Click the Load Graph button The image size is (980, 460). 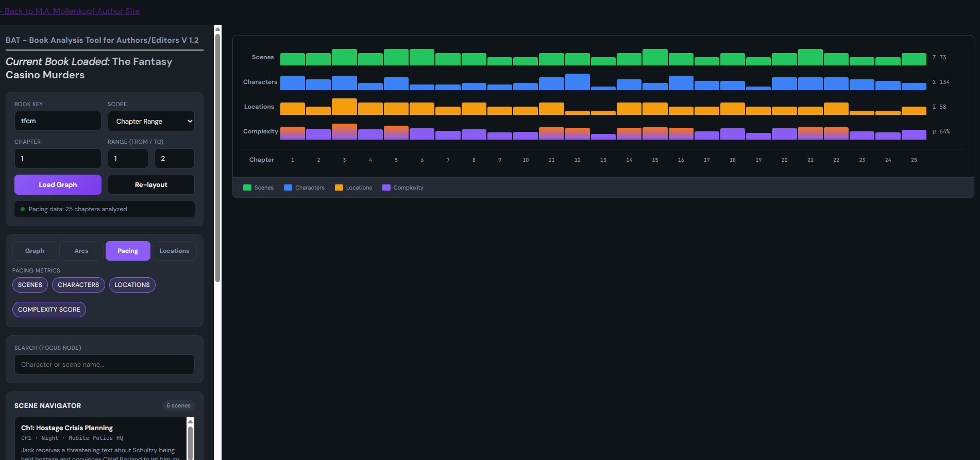58,185
